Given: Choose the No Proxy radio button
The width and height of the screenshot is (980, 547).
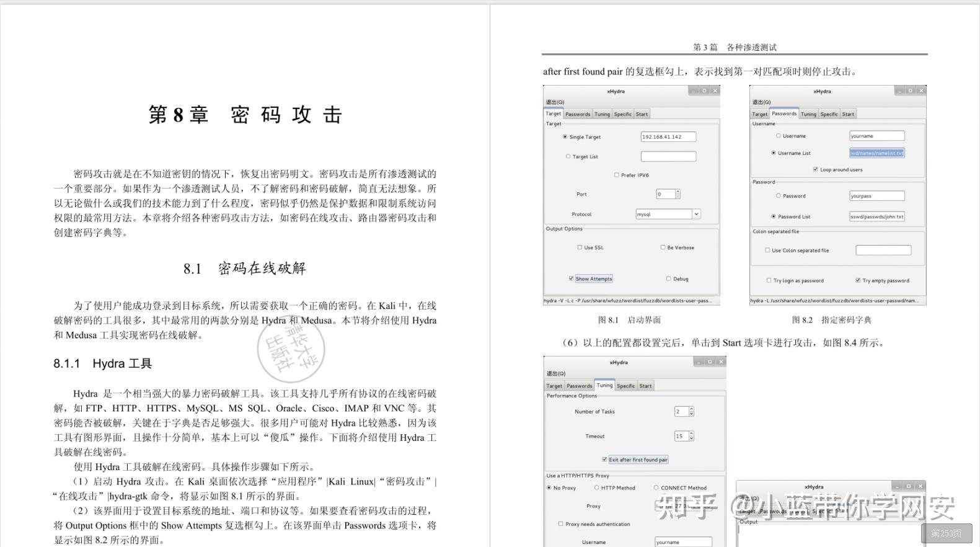Looking at the screenshot, I should pyautogui.click(x=549, y=488).
